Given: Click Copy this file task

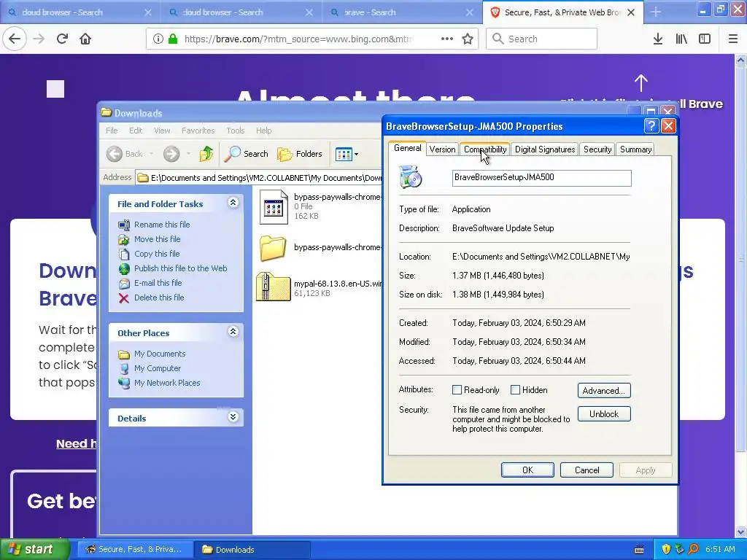Looking at the screenshot, I should point(157,254).
